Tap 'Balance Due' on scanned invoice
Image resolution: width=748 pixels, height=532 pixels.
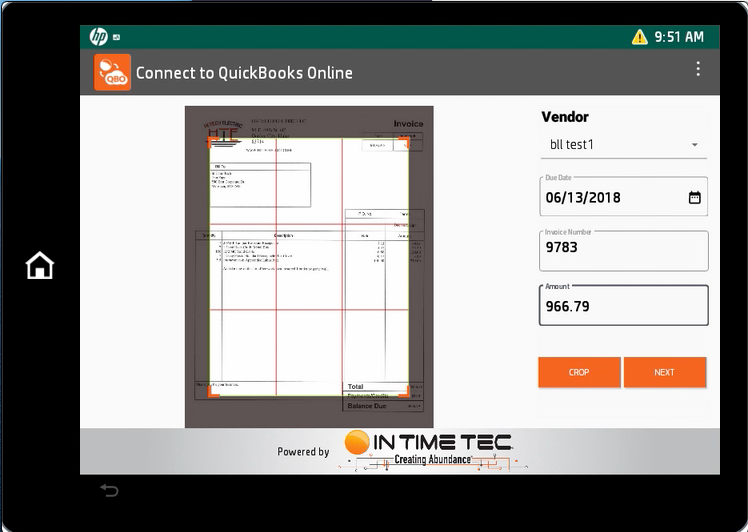[366, 406]
